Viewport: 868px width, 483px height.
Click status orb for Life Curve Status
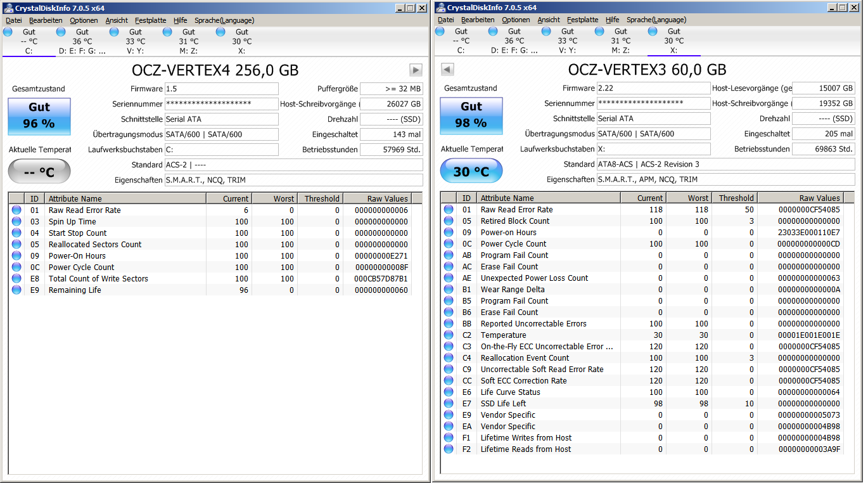[449, 392]
